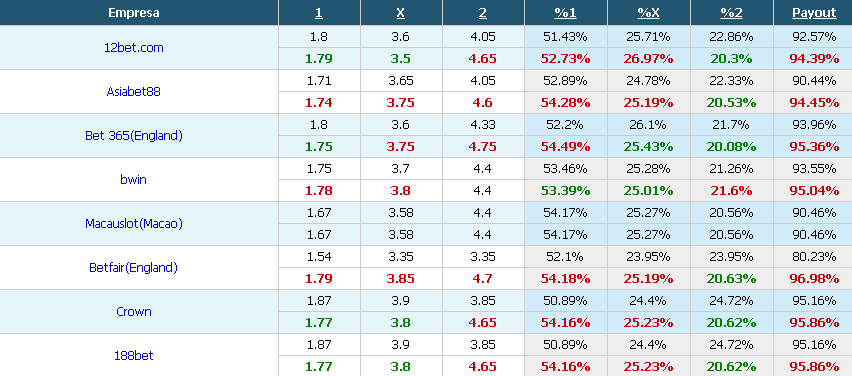Open the Asiabet88 bookmaker link

[x=134, y=91]
